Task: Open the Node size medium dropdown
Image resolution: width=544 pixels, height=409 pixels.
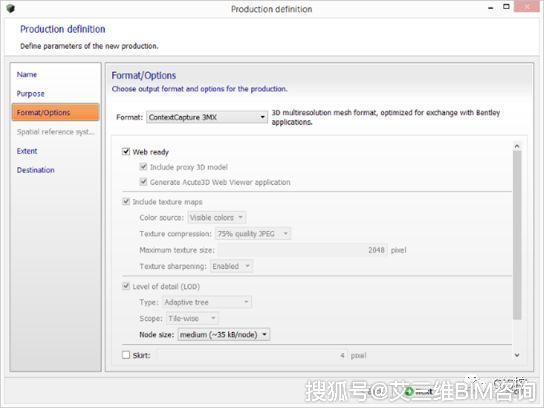Action: [x=224, y=335]
